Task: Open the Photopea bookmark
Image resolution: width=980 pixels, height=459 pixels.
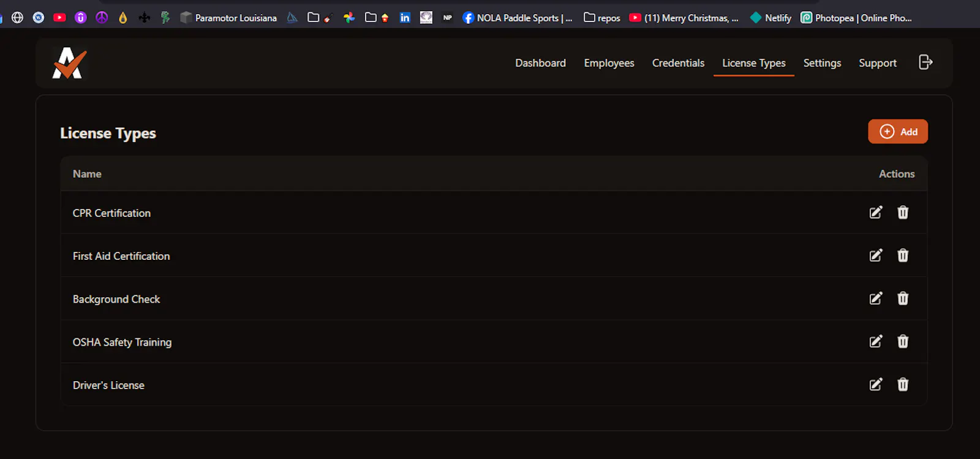Action: (x=856, y=18)
